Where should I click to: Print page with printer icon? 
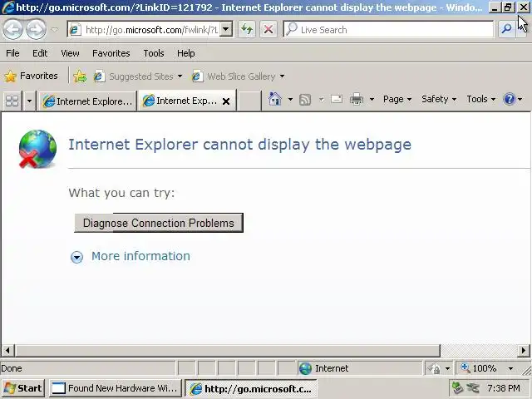coord(357,100)
